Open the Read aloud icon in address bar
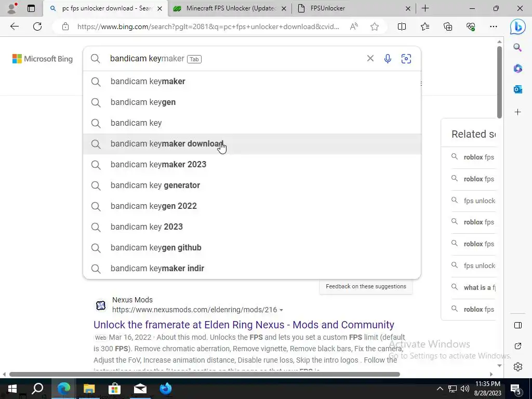The image size is (532, 399). 353,26
